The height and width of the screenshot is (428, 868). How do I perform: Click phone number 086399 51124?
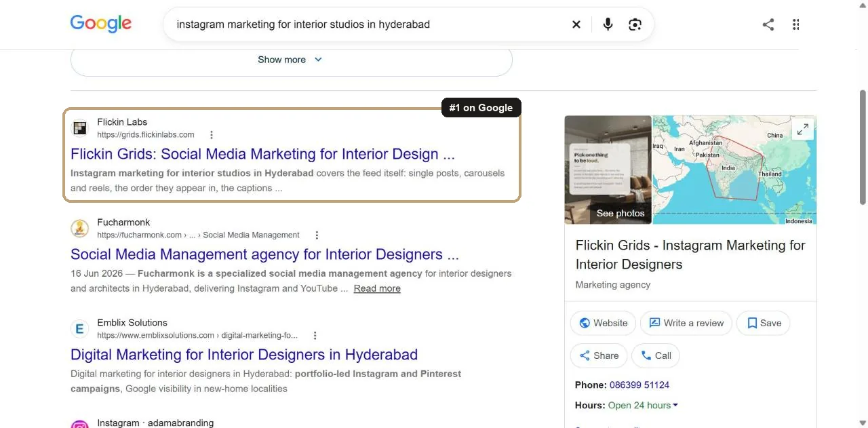[639, 385]
